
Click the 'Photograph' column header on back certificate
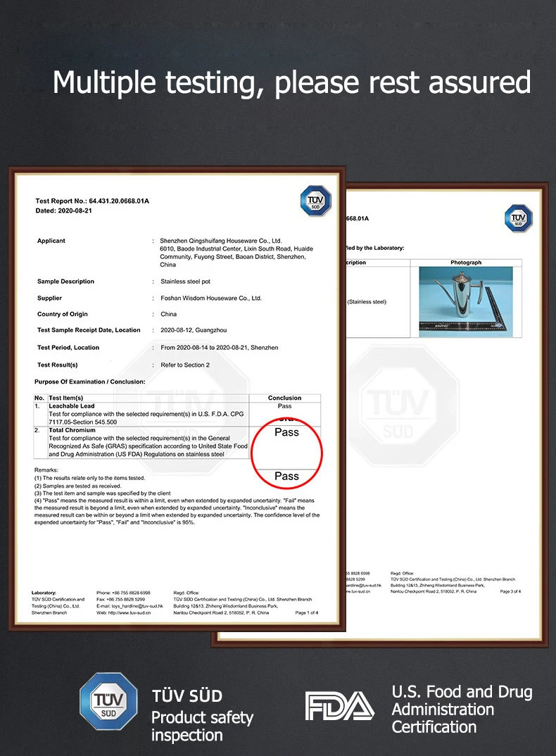coord(466,263)
